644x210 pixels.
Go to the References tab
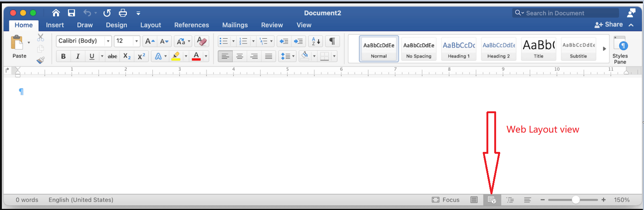192,25
